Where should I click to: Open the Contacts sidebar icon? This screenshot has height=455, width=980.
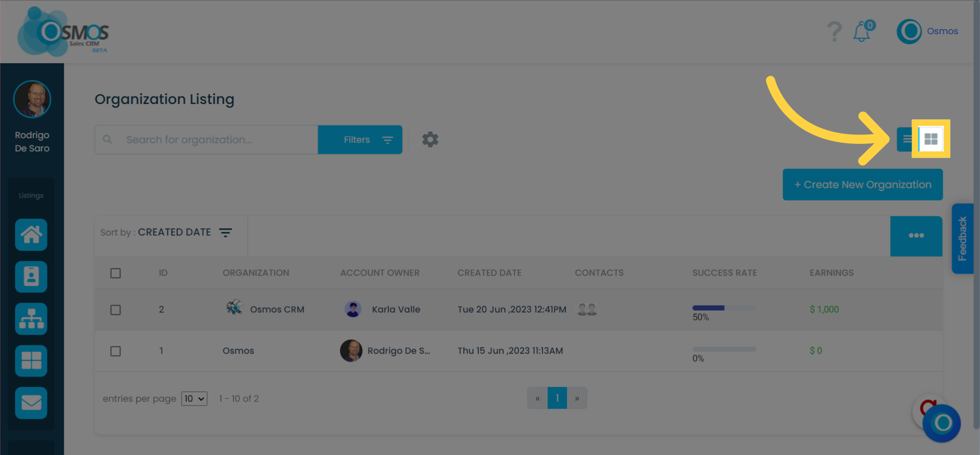[31, 277]
